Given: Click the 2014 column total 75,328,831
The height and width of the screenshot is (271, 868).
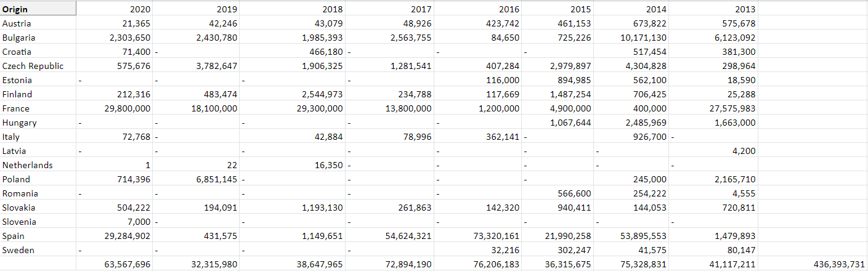Looking at the screenshot, I should [x=631, y=264].
